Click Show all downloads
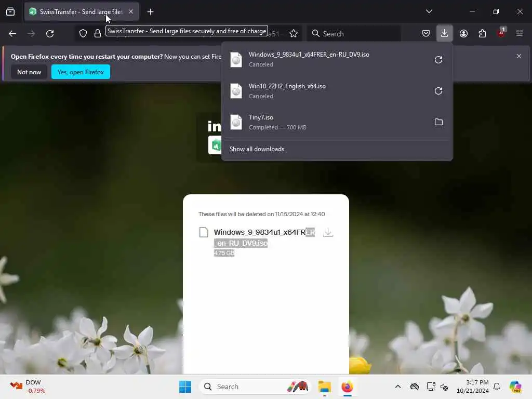Screen dimensions: 532x399 [x=257, y=149]
